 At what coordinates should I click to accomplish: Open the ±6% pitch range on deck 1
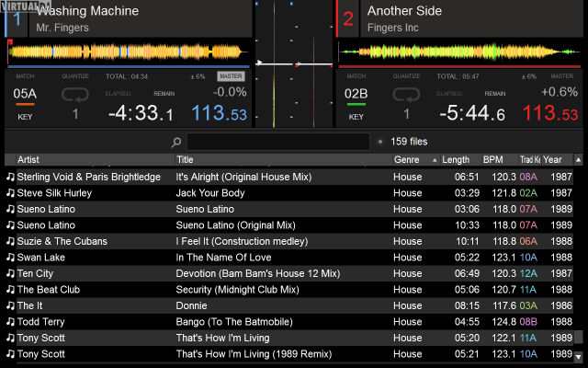(x=198, y=76)
